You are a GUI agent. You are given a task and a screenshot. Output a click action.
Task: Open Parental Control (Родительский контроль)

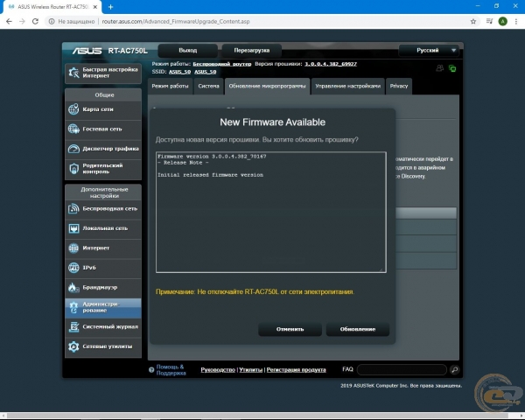(x=103, y=169)
